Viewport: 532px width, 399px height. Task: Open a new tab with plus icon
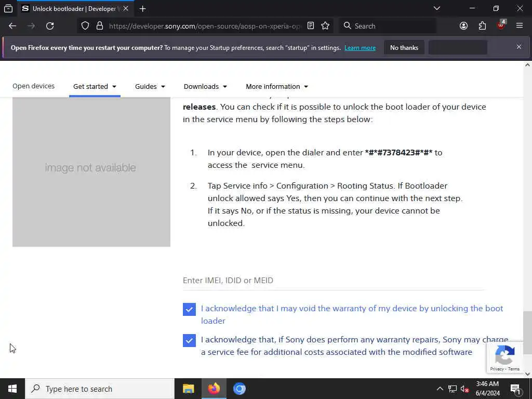coord(142,9)
